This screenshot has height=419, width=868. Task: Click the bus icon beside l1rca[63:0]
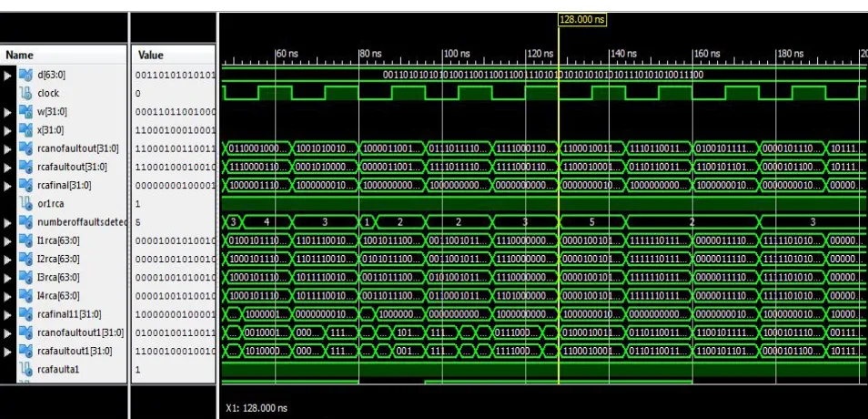pyautogui.click(x=25, y=240)
